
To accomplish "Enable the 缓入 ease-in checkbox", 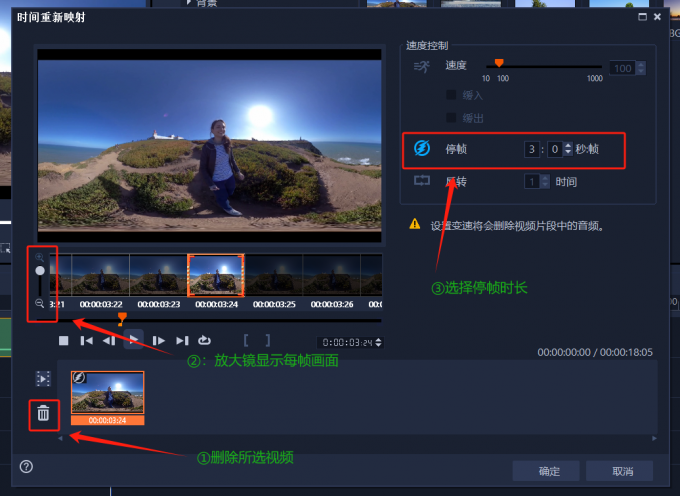I will click(451, 95).
